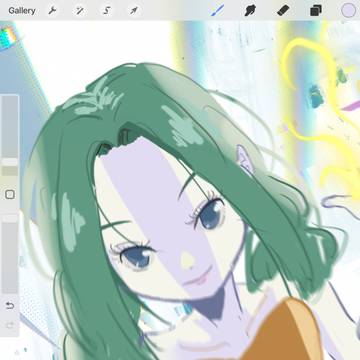Select the Eraser tool
Viewport: 360px width, 360px height.
283,10
